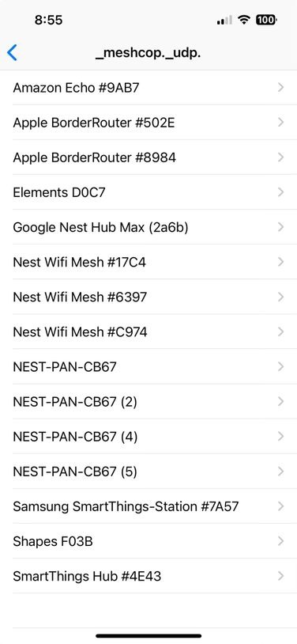This screenshot has height=644, width=297.
Task: Select Elements D0C7 service
Action: pos(148,191)
